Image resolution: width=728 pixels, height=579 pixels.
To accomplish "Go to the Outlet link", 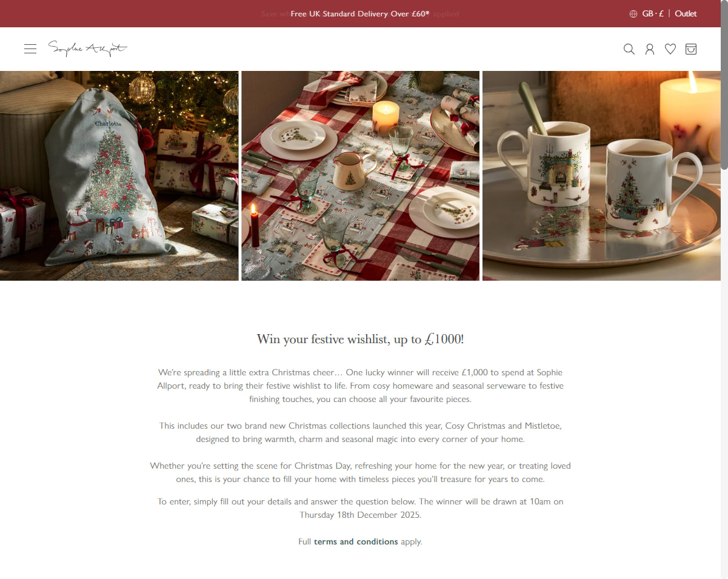I will [686, 13].
